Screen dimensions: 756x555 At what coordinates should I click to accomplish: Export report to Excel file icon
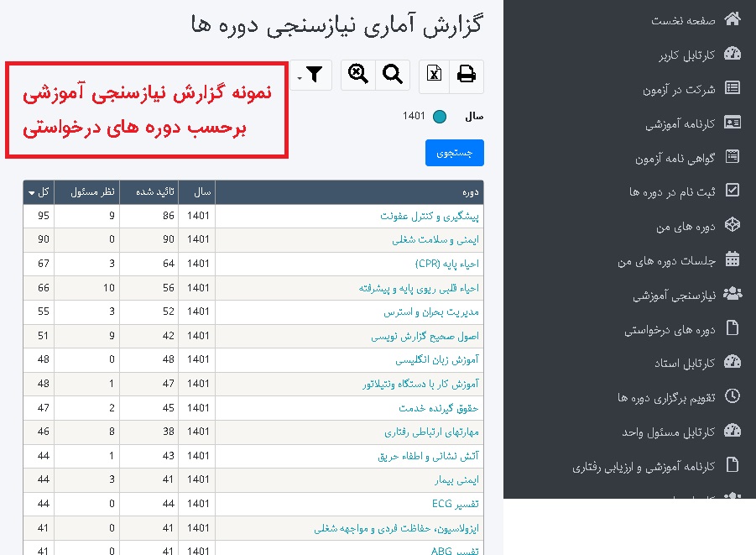click(x=435, y=75)
